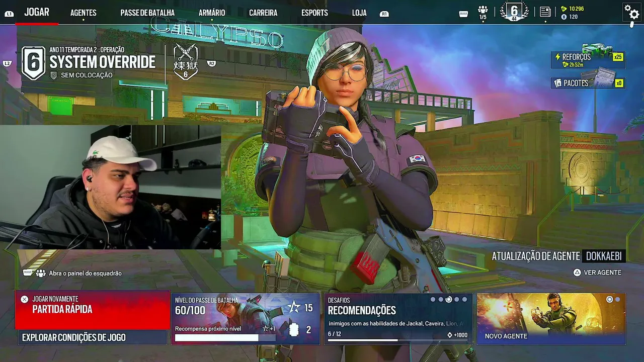
Task: Open the battle pass level 60/100 card
Action: coord(246,319)
